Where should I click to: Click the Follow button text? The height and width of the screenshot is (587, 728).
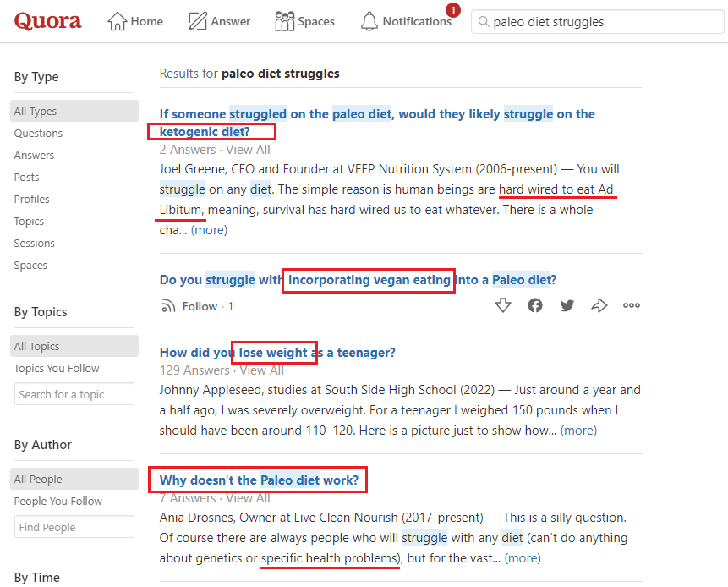point(200,306)
